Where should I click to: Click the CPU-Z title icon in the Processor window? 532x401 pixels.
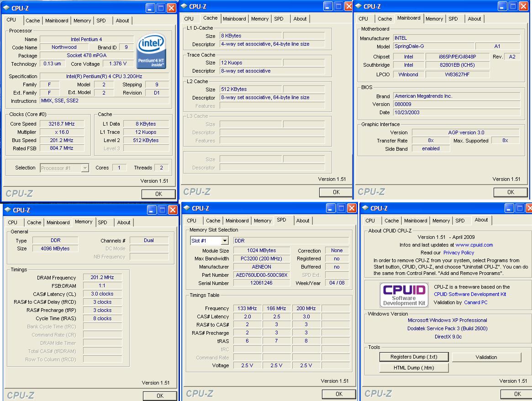pos(6,8)
